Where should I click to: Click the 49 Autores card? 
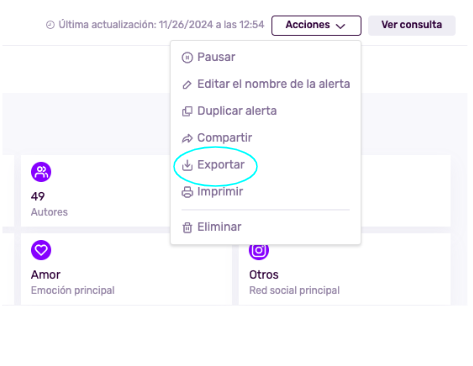[96, 191]
